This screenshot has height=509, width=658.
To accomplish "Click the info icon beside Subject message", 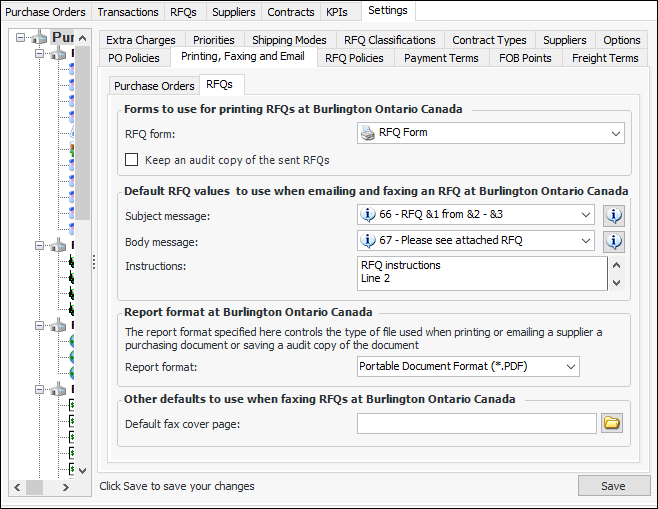I will point(615,215).
